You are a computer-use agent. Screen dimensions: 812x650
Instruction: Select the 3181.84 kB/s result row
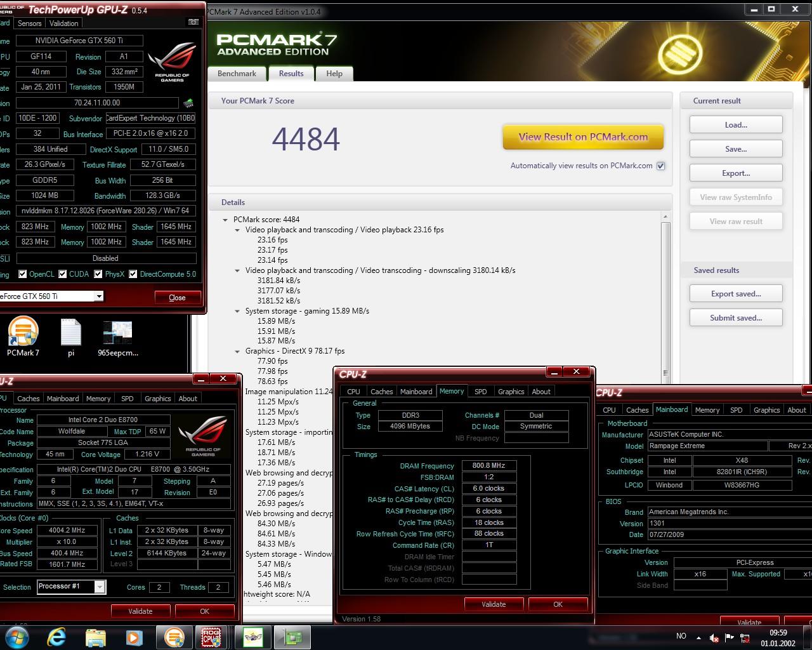pos(279,281)
